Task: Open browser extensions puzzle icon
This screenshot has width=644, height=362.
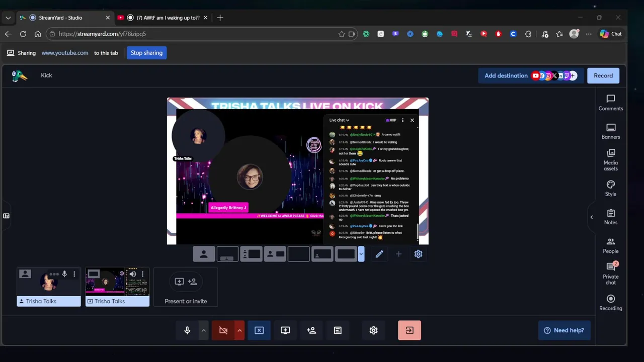Action: pos(528,34)
